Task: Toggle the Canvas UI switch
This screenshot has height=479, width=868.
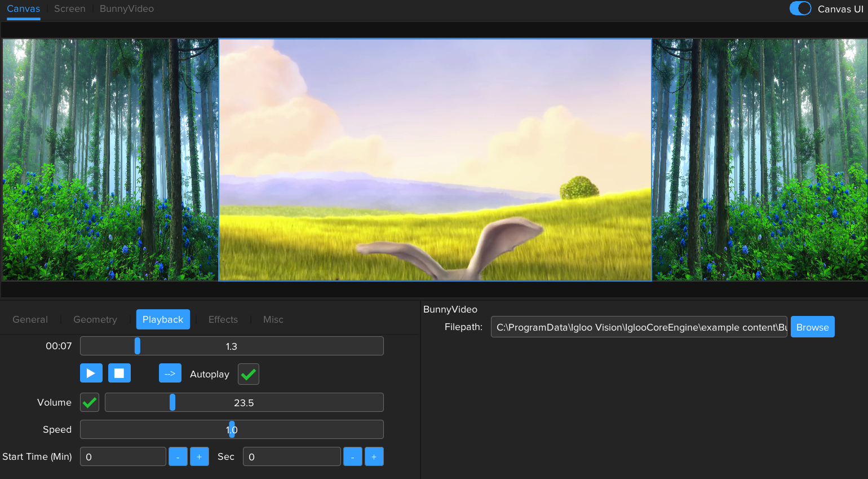Action: (x=800, y=8)
